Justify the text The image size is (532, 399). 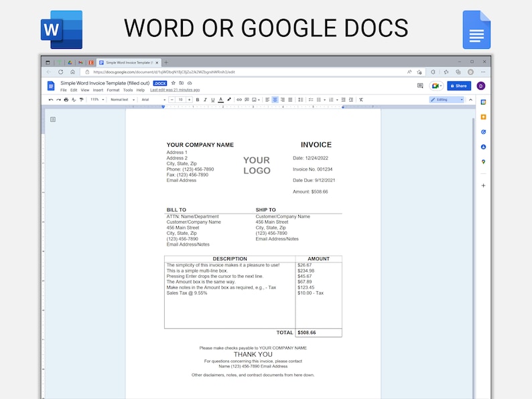[290, 100]
